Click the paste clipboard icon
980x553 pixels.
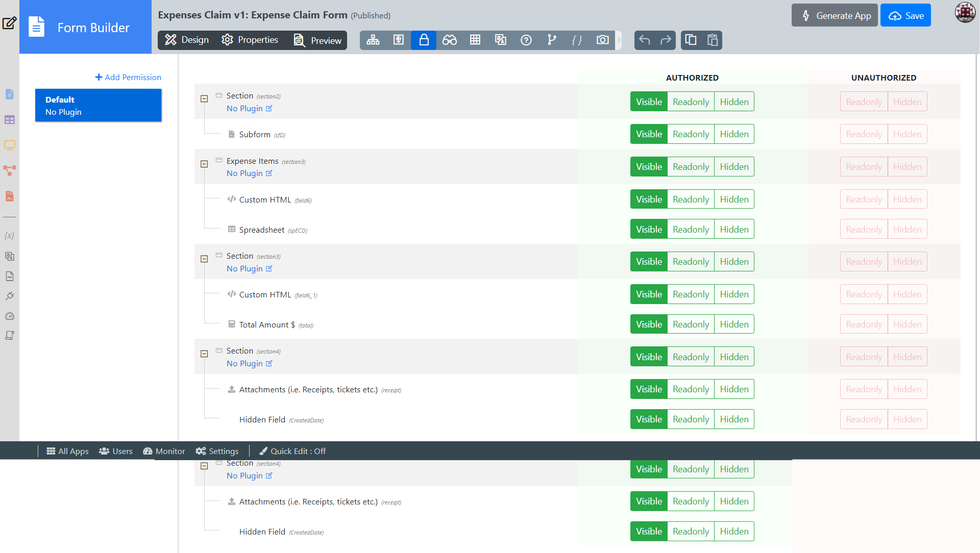(x=713, y=40)
